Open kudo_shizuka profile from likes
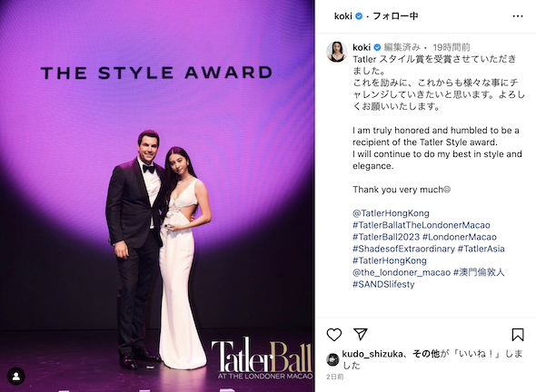 point(372,354)
